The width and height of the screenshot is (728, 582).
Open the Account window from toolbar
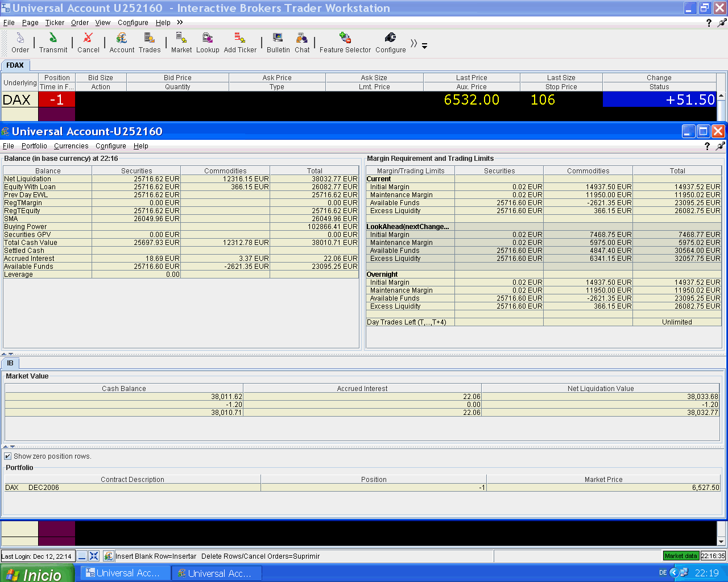[122, 43]
